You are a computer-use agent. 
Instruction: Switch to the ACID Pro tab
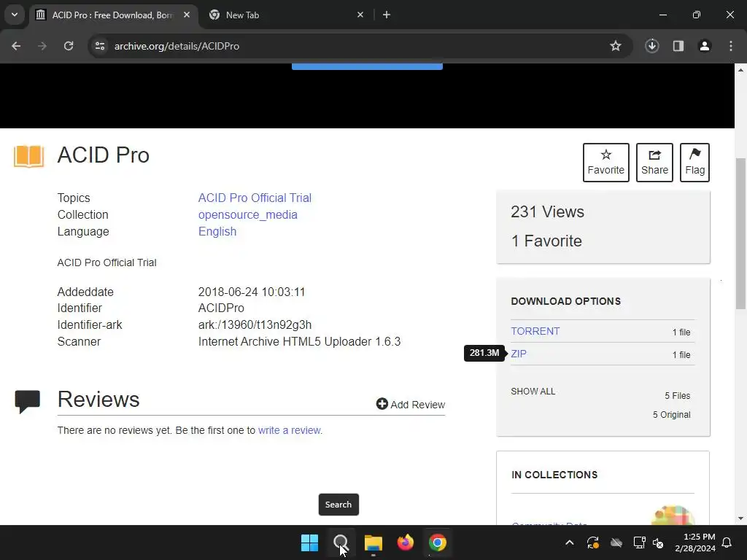(113, 15)
